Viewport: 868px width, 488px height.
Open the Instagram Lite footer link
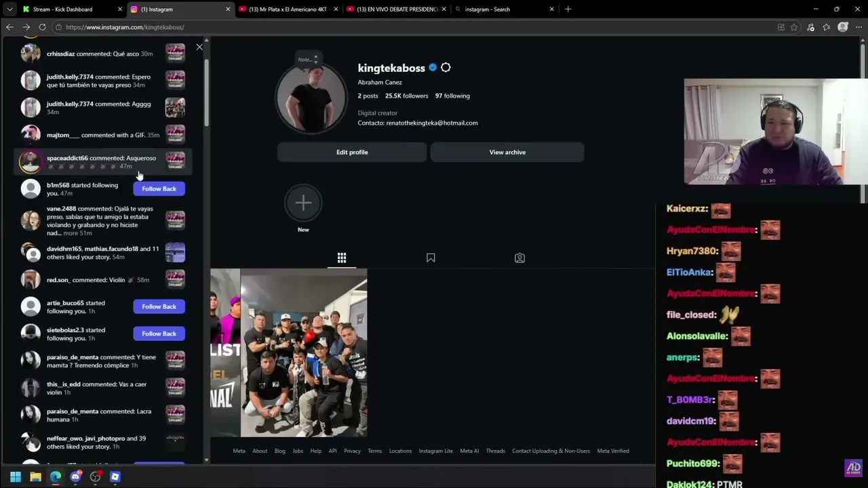[x=436, y=451]
